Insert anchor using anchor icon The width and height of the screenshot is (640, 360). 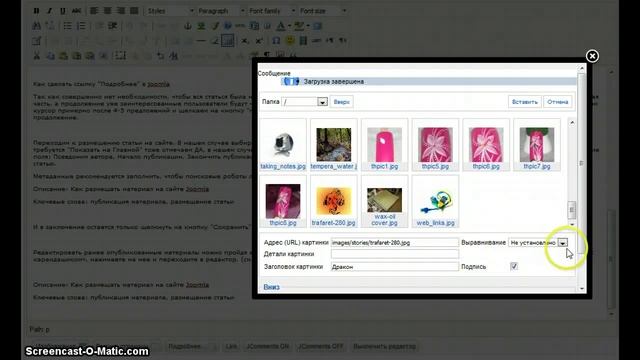187,26
